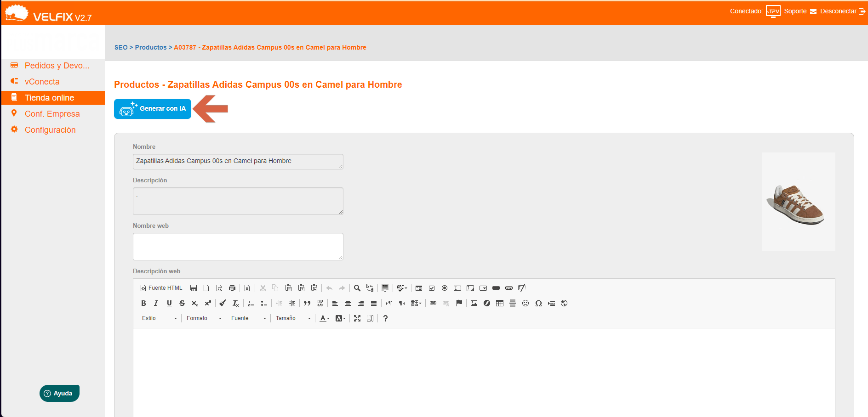Screen dimensions: 868x417
Task: Open the language dropdown in editor toolbar
Action: [416, 303]
